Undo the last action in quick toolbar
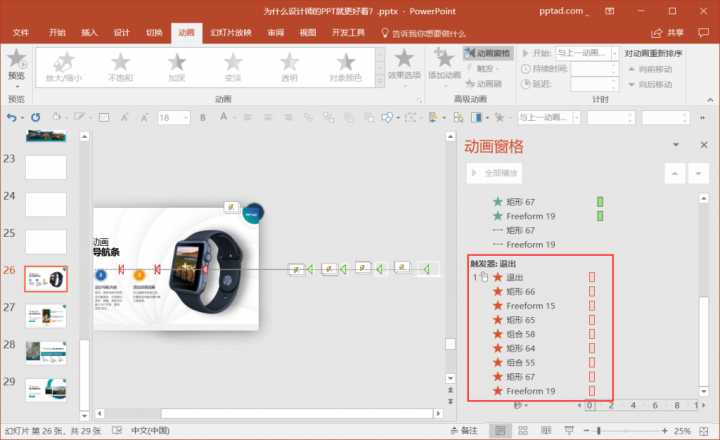This screenshot has height=440, width=720. click(11, 118)
